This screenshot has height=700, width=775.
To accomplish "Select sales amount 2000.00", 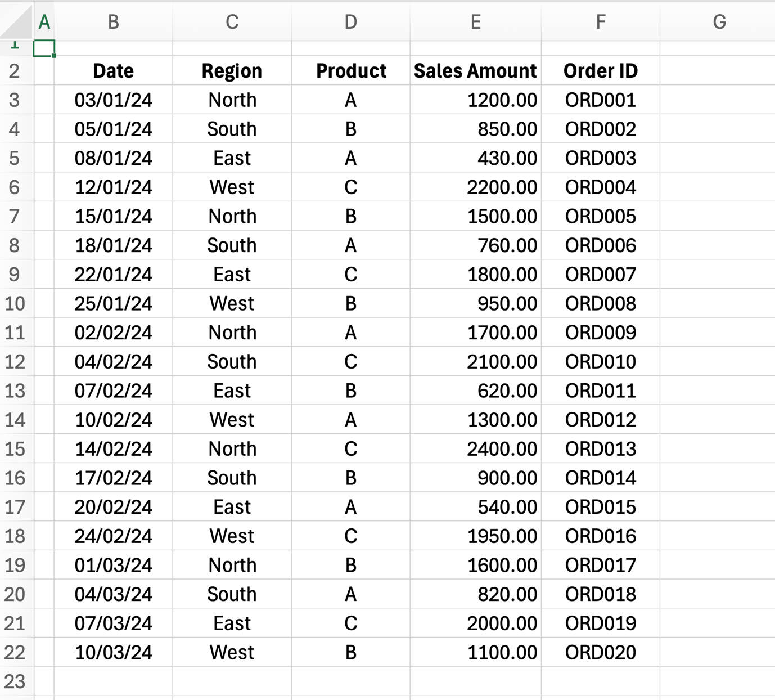I will point(475,623).
